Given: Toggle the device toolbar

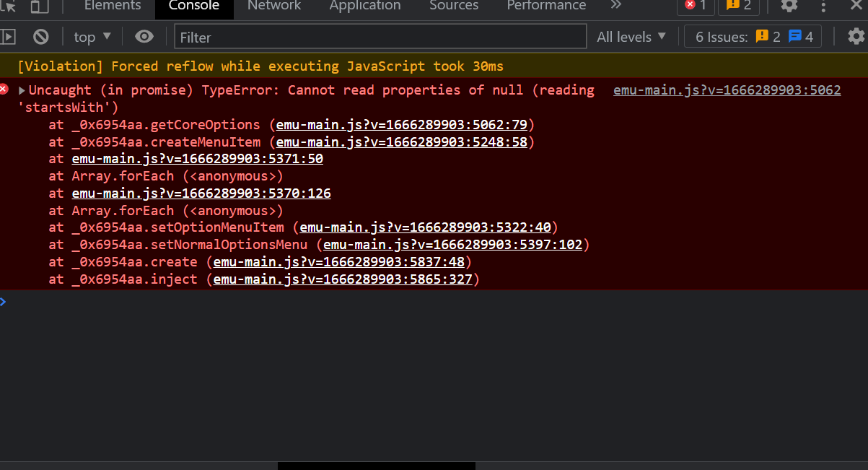Looking at the screenshot, I should point(38,6).
